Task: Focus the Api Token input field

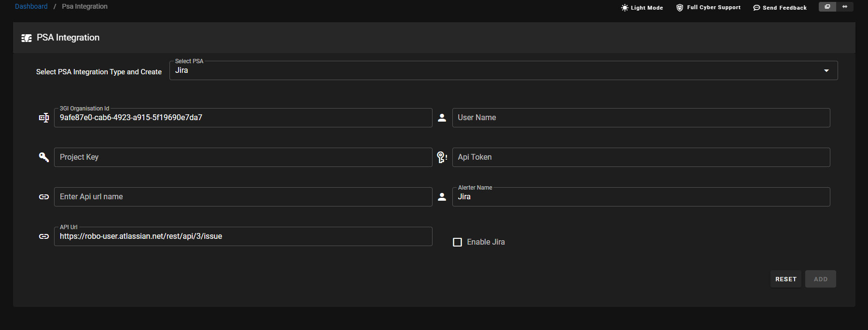Action: pyautogui.click(x=641, y=157)
